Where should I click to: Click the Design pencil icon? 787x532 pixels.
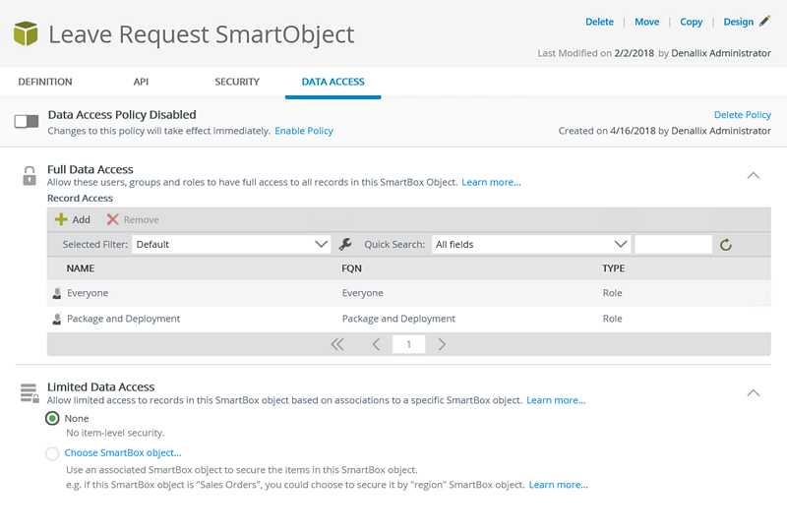click(x=764, y=21)
